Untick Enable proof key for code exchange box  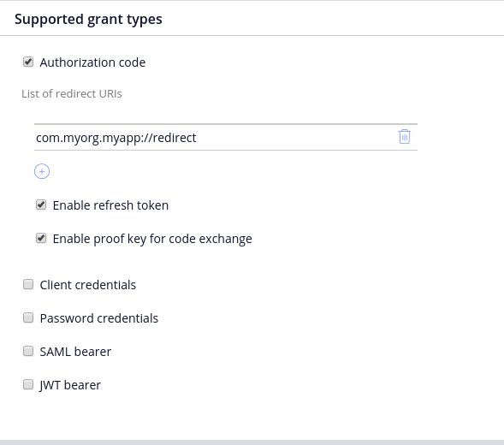click(41, 238)
